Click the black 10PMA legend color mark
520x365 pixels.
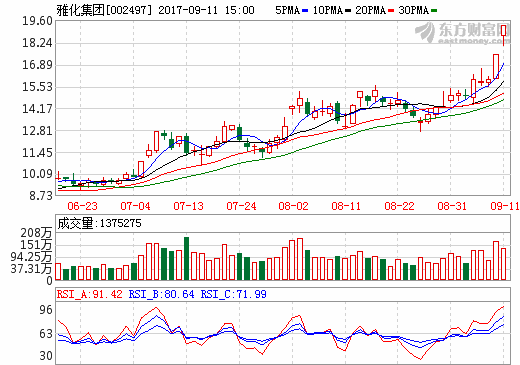click(348, 11)
